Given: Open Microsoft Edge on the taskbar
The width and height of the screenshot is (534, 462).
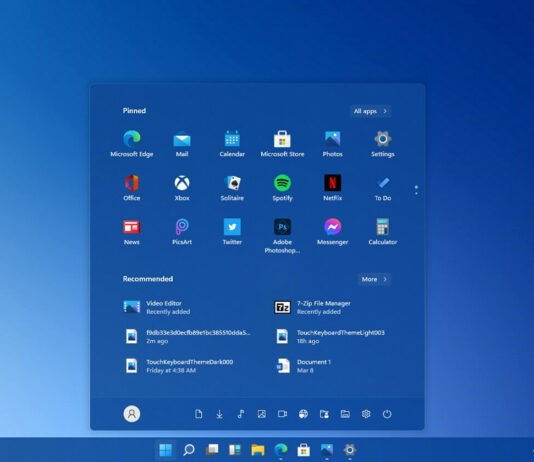Looking at the screenshot, I should tap(281, 450).
